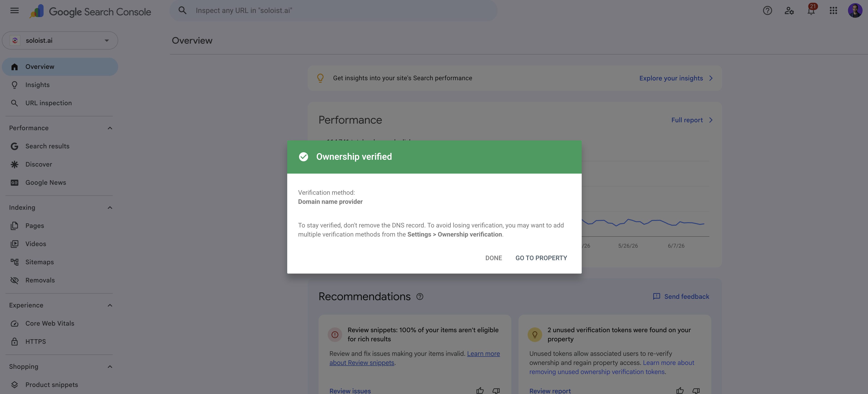Open users and permissions settings icon

pyautogui.click(x=789, y=10)
